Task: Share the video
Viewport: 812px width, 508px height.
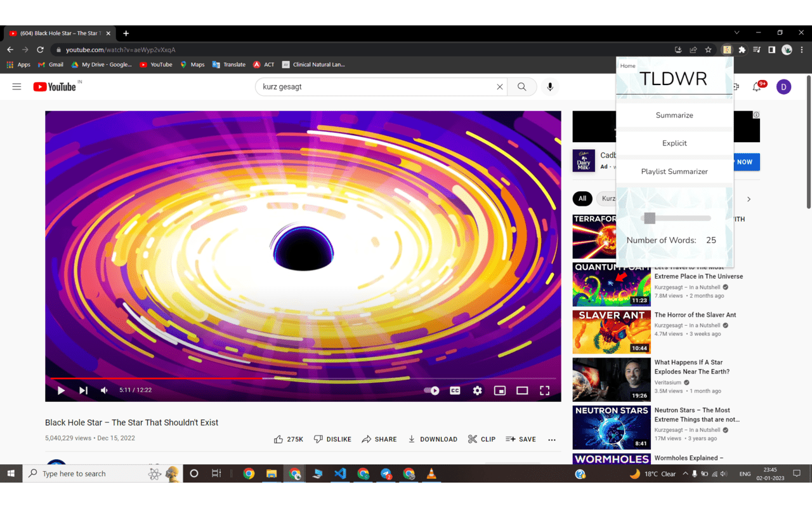Action: [379, 439]
